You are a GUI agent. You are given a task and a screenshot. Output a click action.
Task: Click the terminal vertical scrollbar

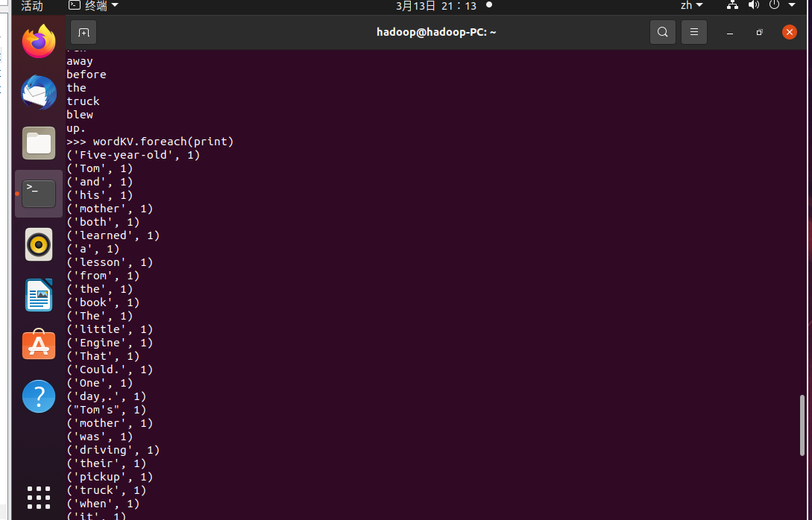coord(802,425)
